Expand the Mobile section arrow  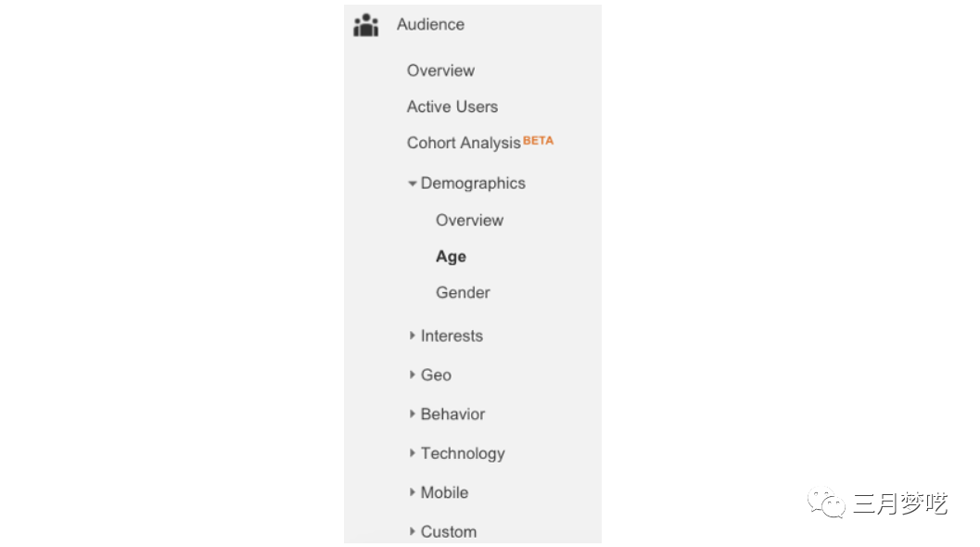click(413, 492)
